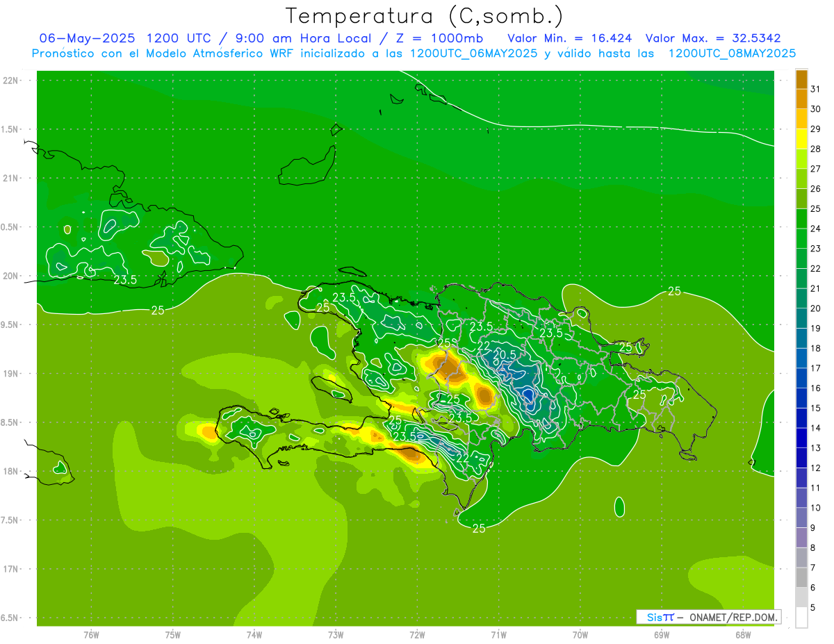Click the white legend swatch below 5

coord(801,618)
